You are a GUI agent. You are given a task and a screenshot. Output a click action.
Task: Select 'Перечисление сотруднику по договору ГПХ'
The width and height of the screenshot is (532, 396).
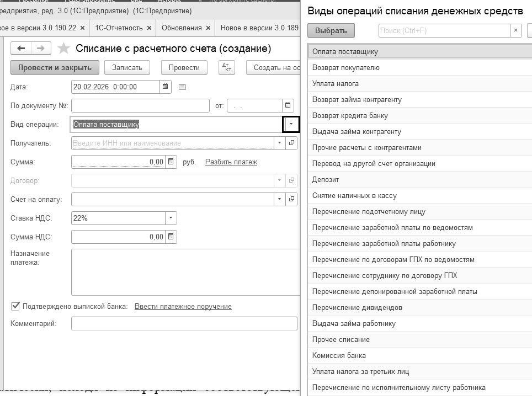(x=420, y=275)
